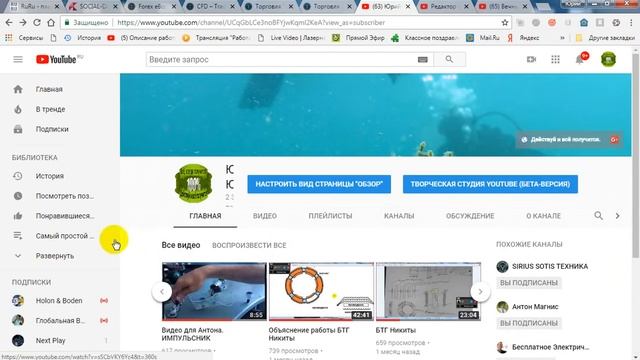The width and height of the screenshot is (640, 360).
Task: Open the БТГ Никиты video thumbnail
Action: click(428, 291)
